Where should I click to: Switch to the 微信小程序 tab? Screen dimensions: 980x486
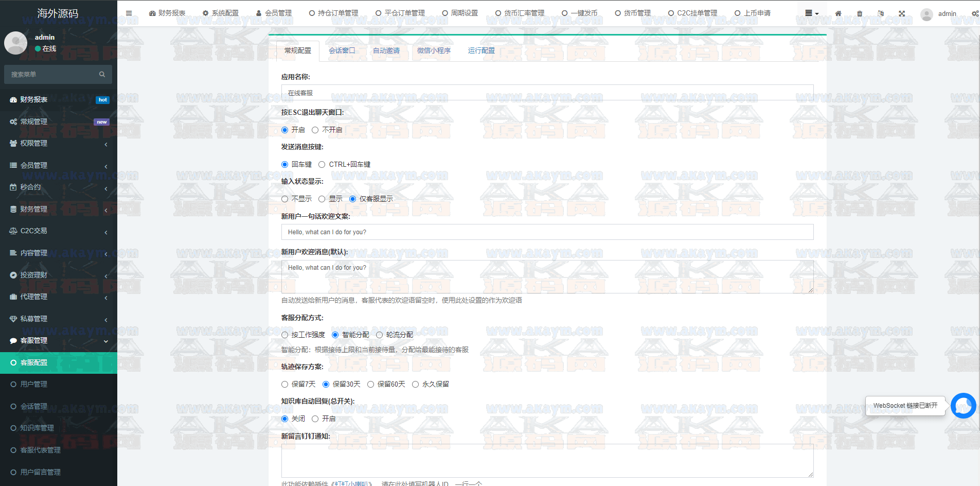434,50
